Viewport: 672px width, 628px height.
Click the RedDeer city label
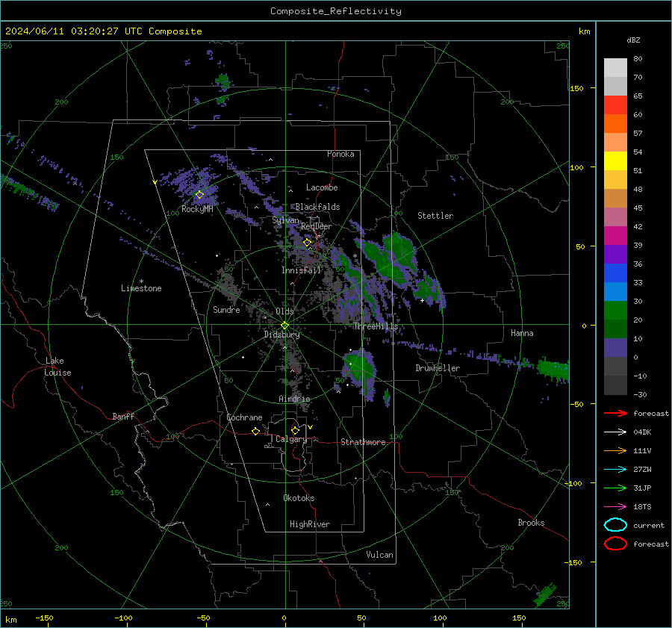[317, 226]
